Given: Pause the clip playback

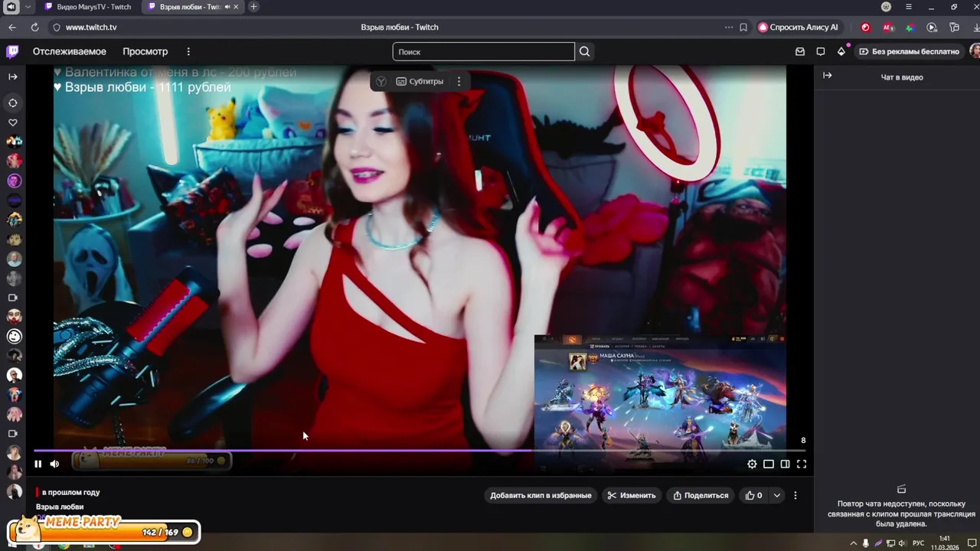Looking at the screenshot, I should tap(38, 464).
